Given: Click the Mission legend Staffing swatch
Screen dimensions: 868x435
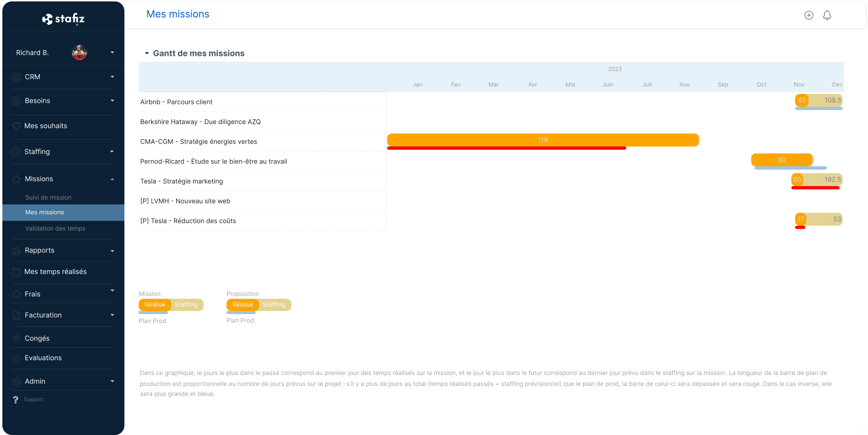Looking at the screenshot, I should point(186,305).
